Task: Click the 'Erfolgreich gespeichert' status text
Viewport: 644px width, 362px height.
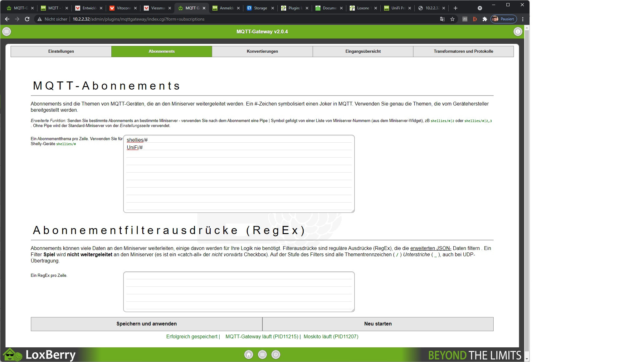Action: [192, 337]
